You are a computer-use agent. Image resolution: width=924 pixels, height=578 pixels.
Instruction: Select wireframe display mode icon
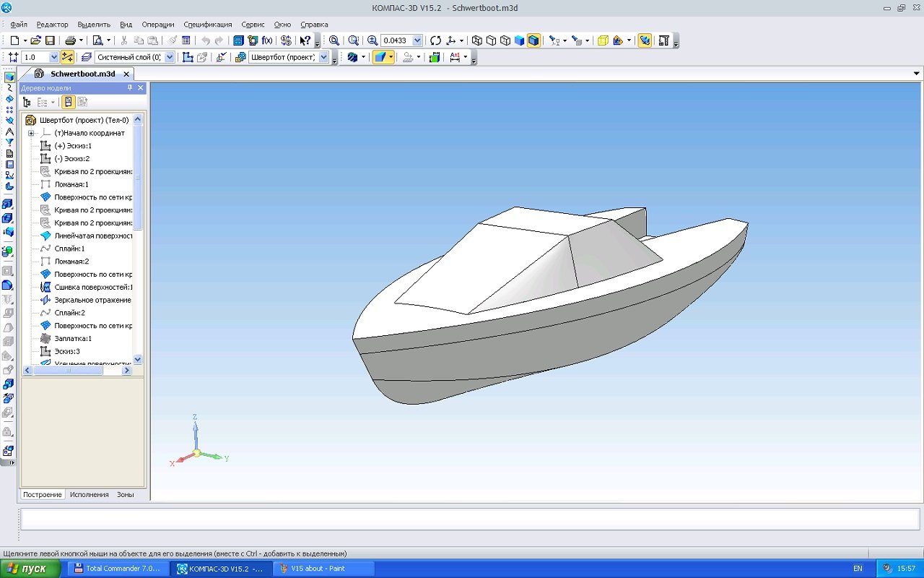[476, 40]
